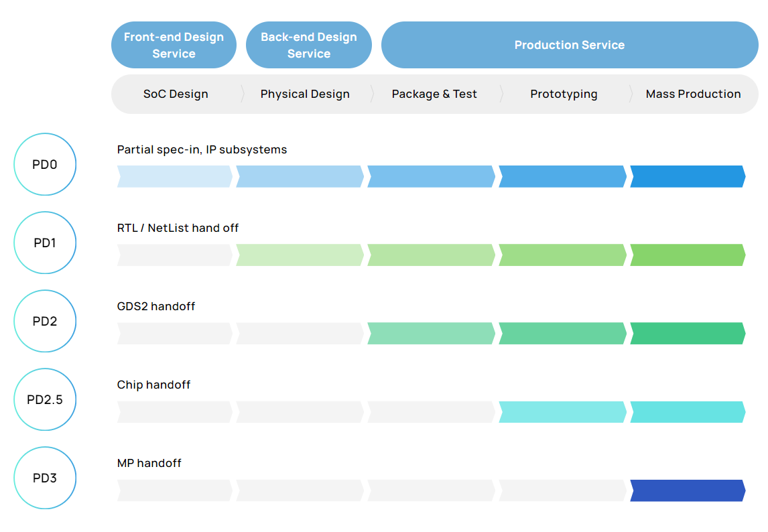768x532 pixels.
Task: Click the "GDS2 handoff" label
Action: click(156, 306)
